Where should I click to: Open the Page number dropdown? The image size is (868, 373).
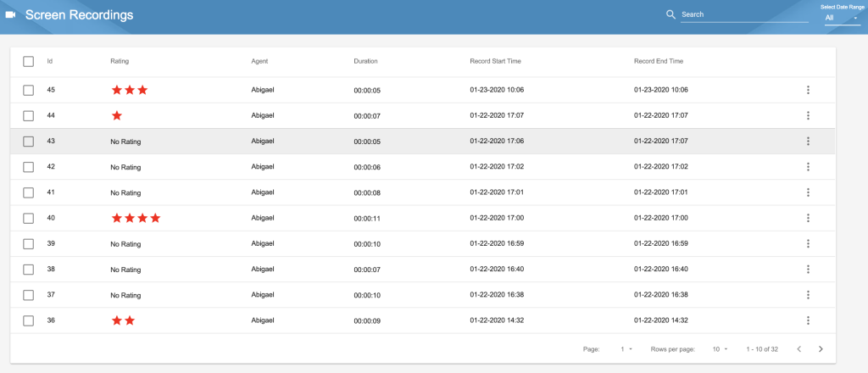pyautogui.click(x=626, y=349)
